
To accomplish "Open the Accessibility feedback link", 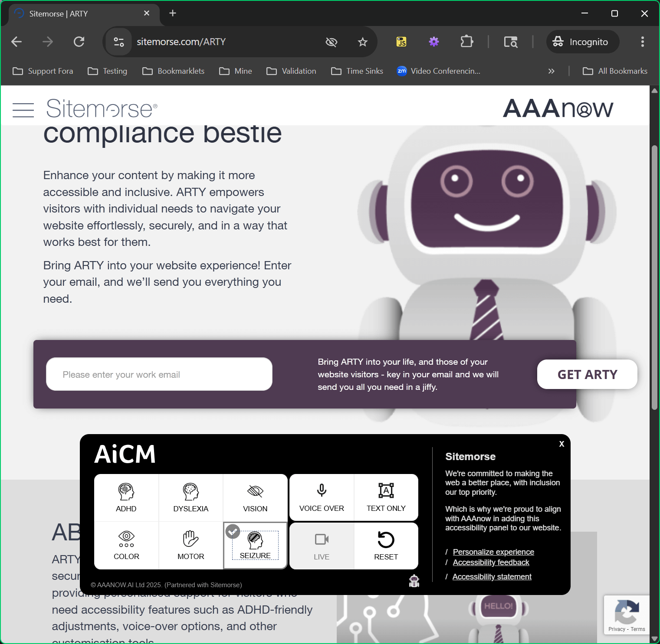I will click(x=491, y=562).
